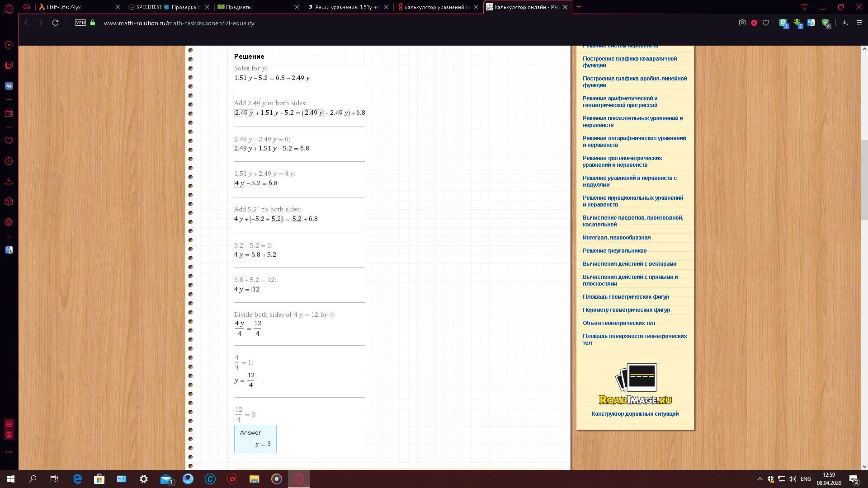868x488 pixels.
Task: Open VK messenger in the sidebar
Action: point(9,86)
